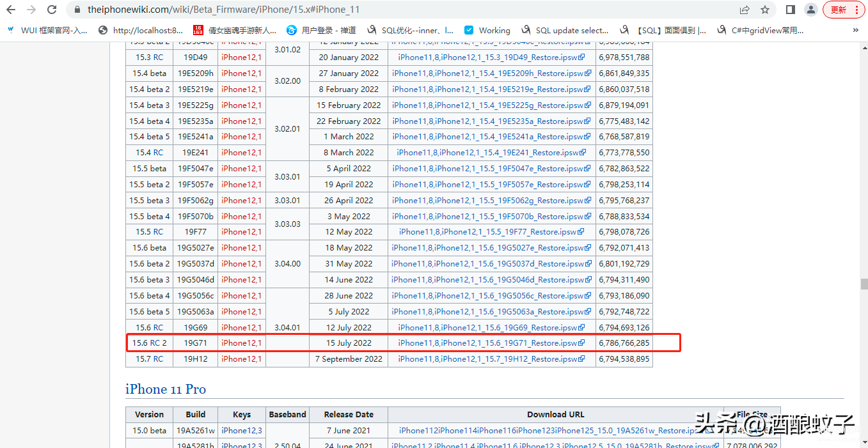The image size is (868, 448).
Task: Open the WUI 框架官网 bookmark
Action: pyautogui.click(x=47, y=30)
